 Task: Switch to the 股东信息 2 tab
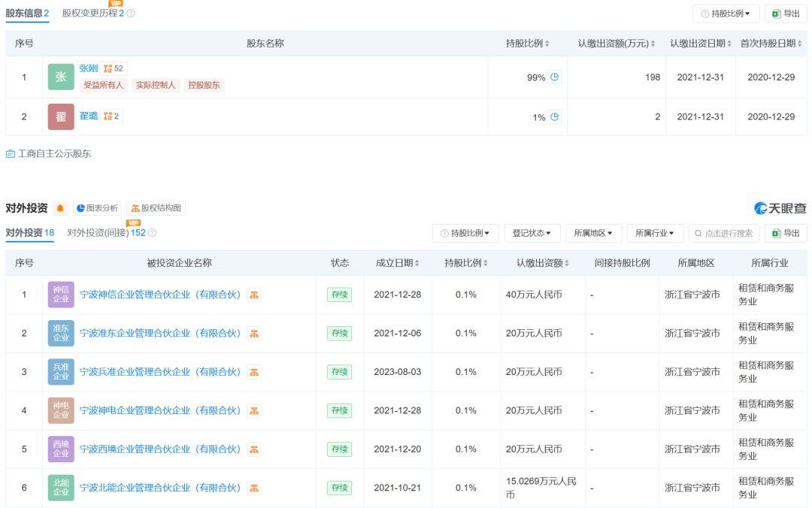(28, 14)
